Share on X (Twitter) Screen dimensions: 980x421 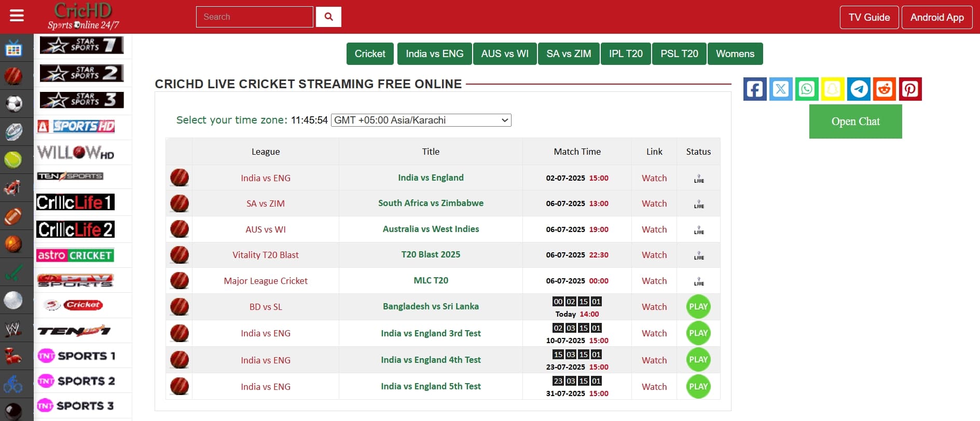pos(781,89)
